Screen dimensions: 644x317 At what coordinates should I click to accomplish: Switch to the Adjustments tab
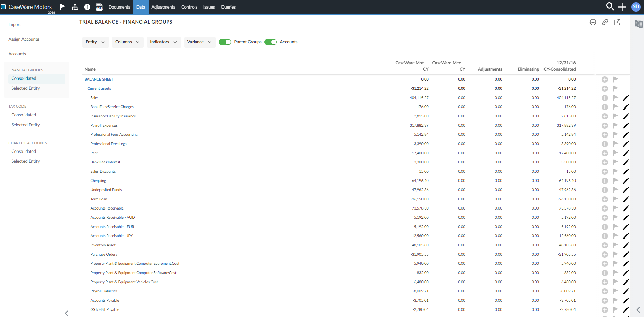click(163, 7)
